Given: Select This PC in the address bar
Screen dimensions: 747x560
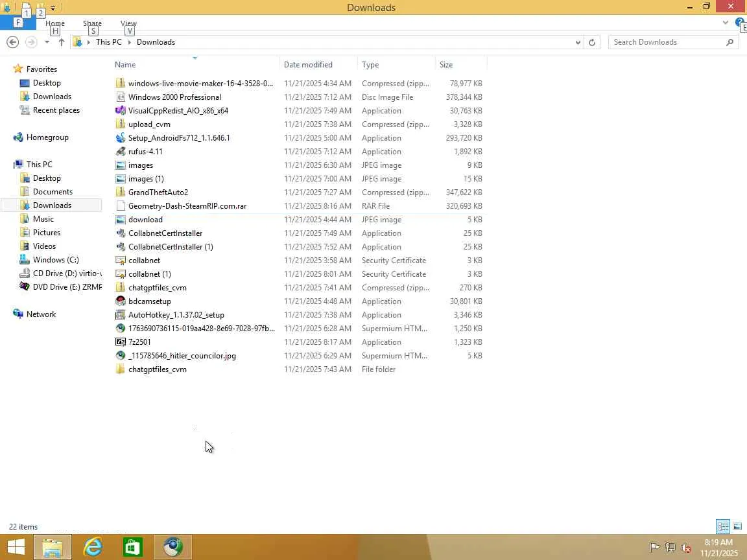Looking at the screenshot, I should 109,42.
